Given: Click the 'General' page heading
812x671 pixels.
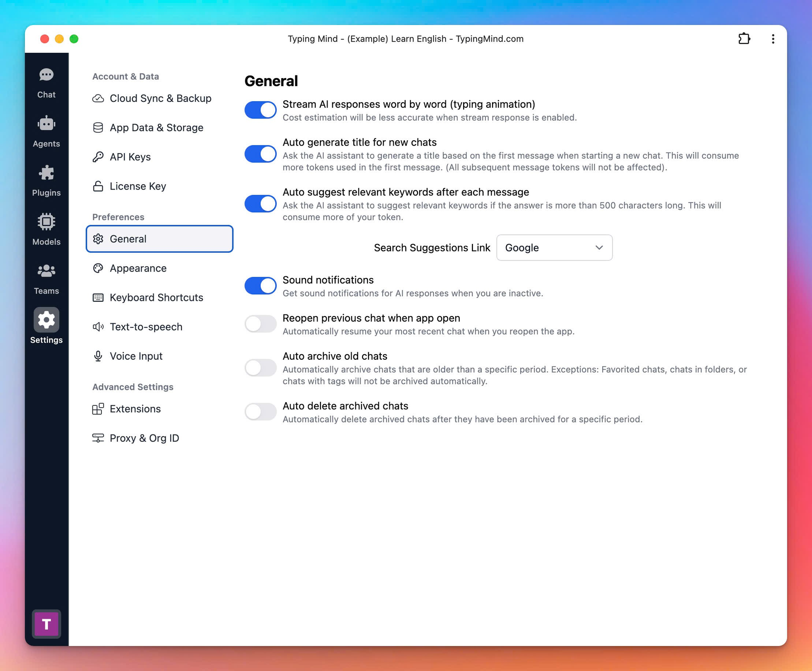Looking at the screenshot, I should pos(271,81).
